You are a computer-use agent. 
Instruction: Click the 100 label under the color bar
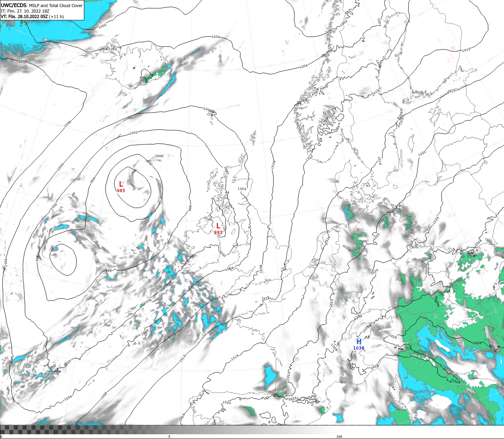pyautogui.click(x=339, y=436)
